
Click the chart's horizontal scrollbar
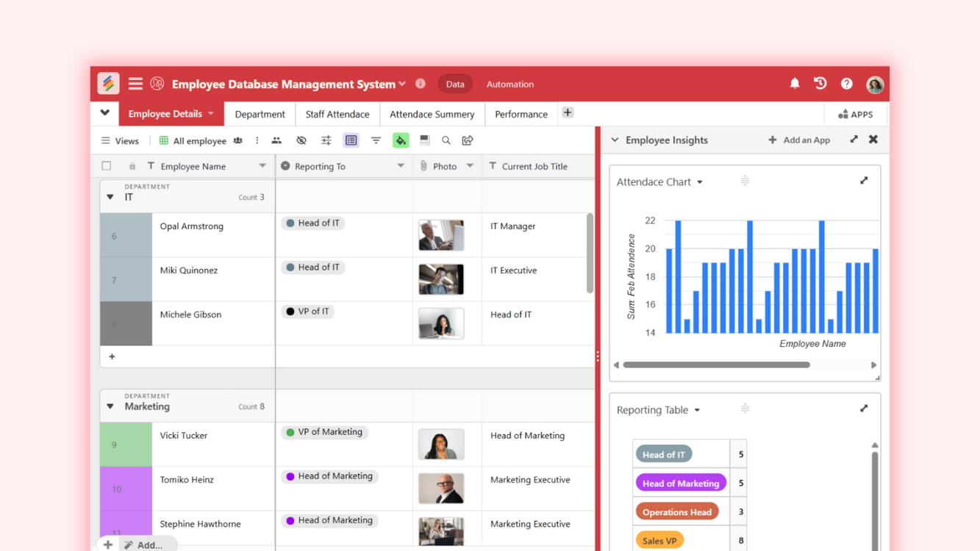point(716,365)
